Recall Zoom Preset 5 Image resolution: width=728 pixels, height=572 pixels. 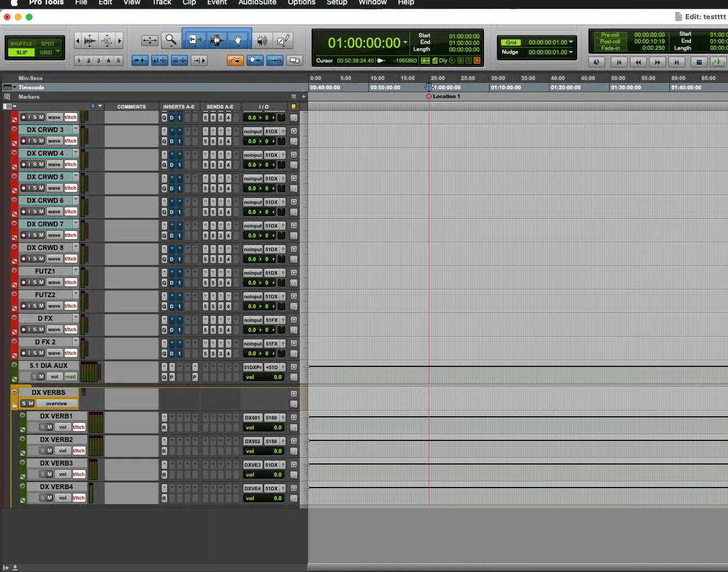coord(118,60)
